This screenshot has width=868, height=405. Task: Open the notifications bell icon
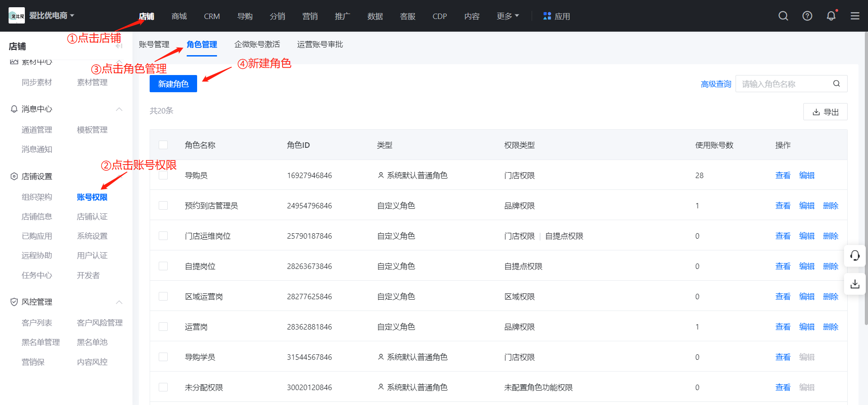pos(831,16)
